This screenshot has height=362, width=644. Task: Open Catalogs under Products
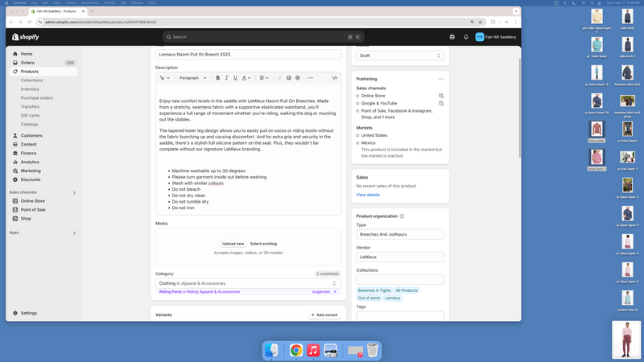[29, 125]
